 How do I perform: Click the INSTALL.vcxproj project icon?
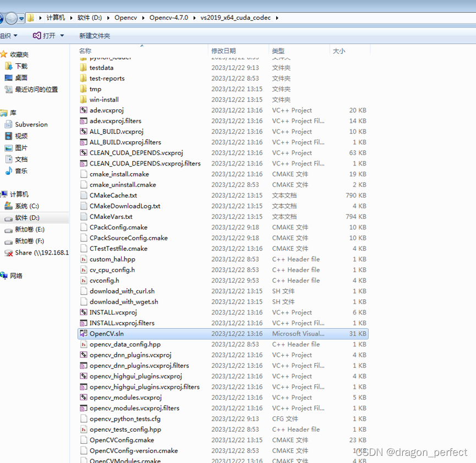(x=84, y=312)
